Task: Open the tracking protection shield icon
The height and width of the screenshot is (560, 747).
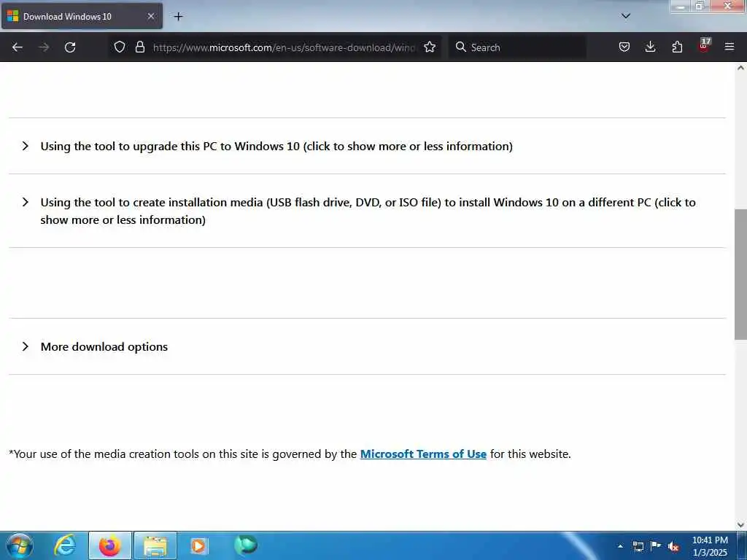Action: tap(120, 47)
